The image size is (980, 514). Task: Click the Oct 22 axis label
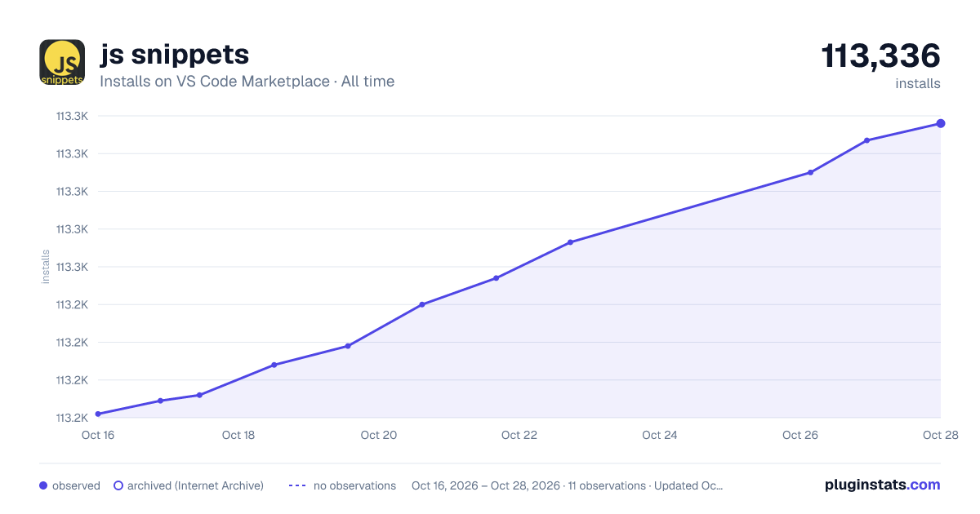pyautogui.click(x=519, y=435)
